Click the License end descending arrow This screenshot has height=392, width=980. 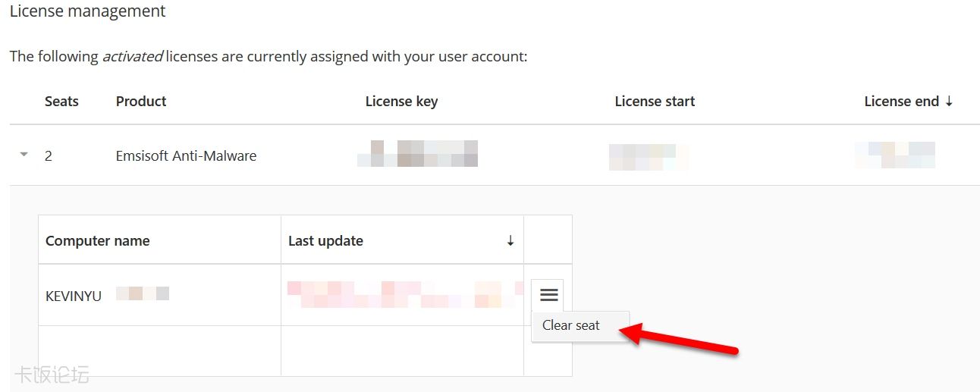[949, 102]
